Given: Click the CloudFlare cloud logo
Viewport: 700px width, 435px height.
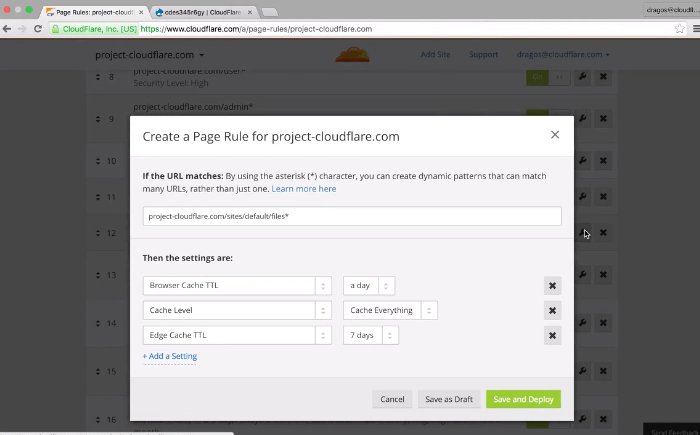Looking at the screenshot, I should 352,54.
